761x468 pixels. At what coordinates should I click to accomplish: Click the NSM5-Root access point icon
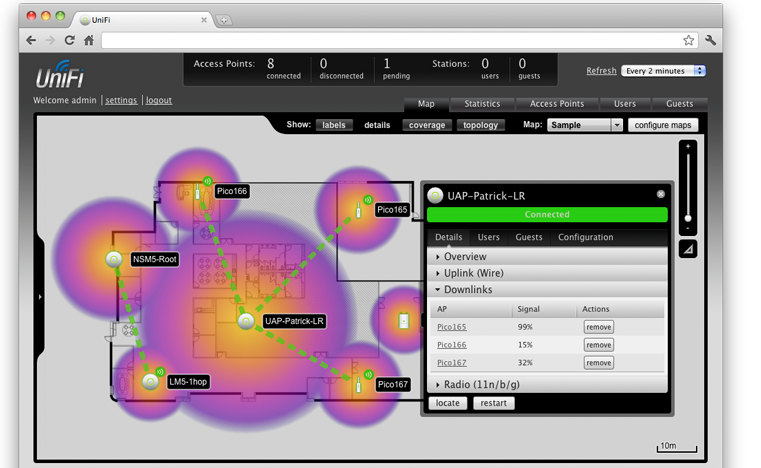[x=113, y=260]
